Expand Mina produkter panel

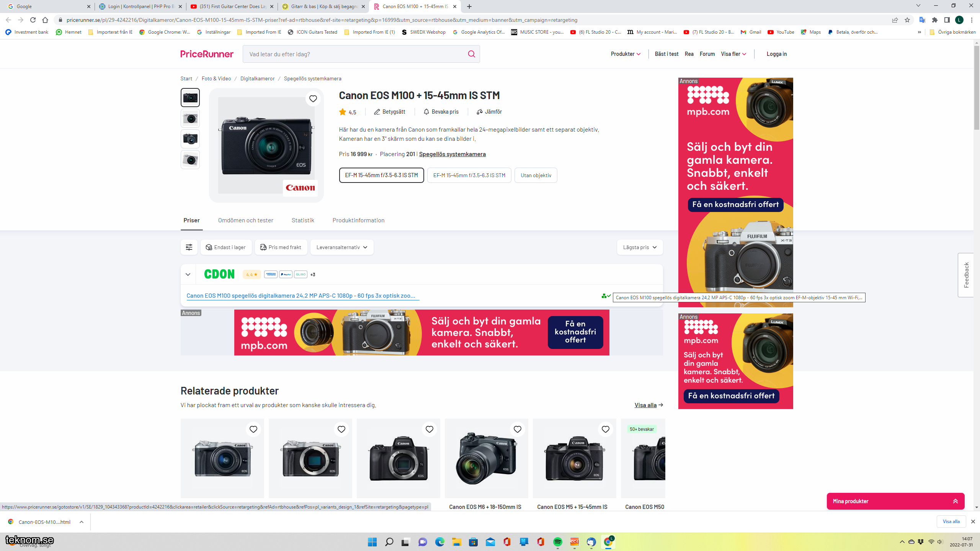point(895,501)
